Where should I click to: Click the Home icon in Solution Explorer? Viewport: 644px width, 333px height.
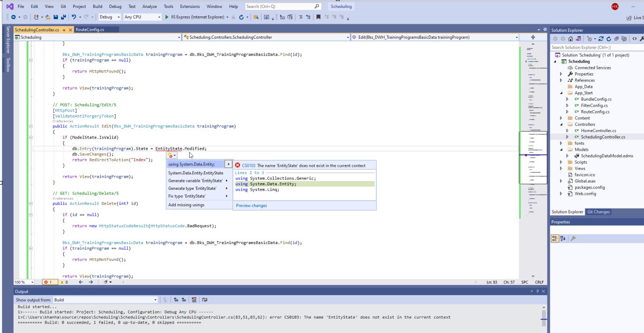click(x=571, y=39)
